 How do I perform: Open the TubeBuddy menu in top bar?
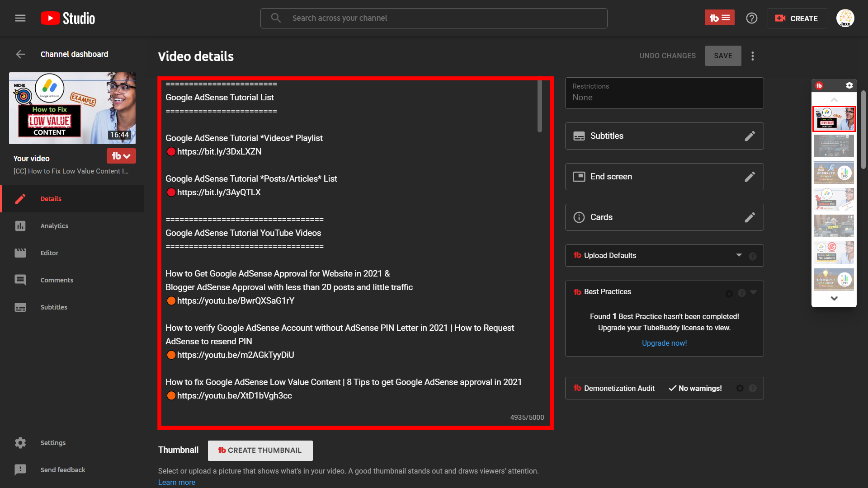719,18
